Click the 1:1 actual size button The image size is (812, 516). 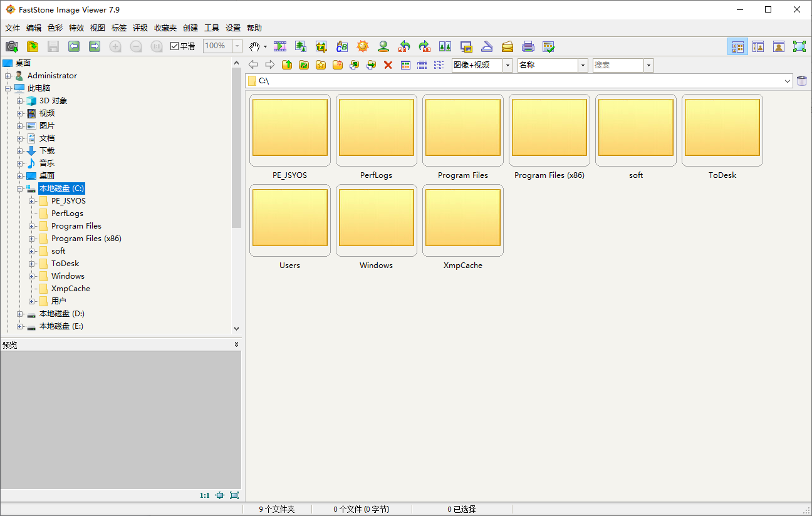point(205,495)
